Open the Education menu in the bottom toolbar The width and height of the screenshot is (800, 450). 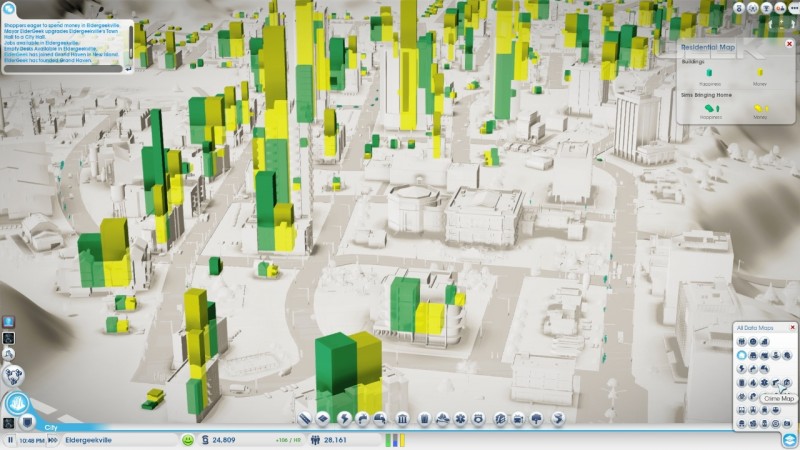[x=501, y=419]
